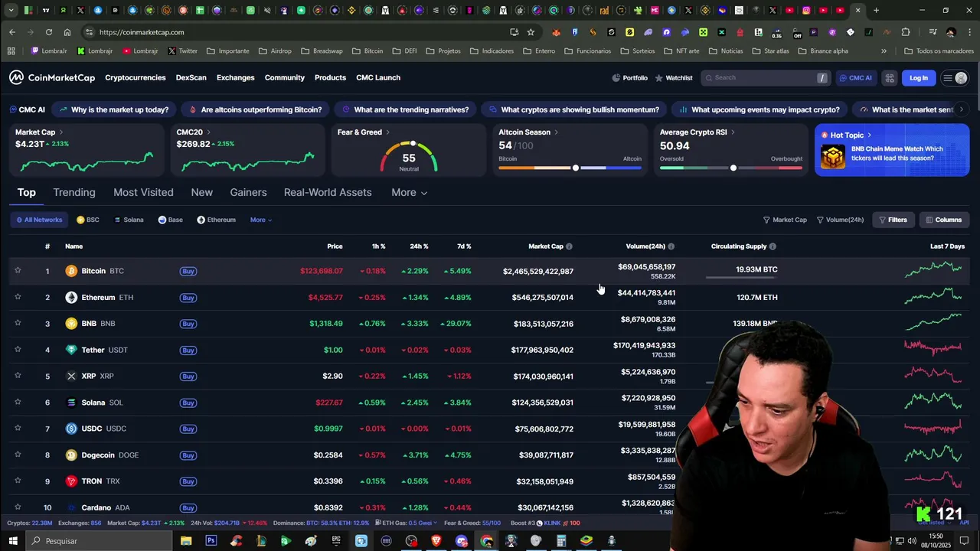980x551 pixels.
Task: Add Solana to watchlist star
Action: 18,402
